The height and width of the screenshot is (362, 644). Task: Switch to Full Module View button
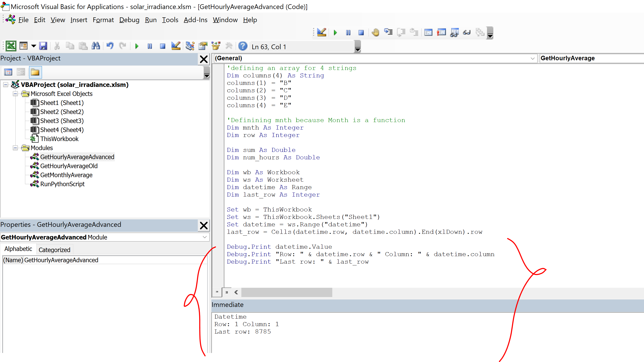click(226, 292)
